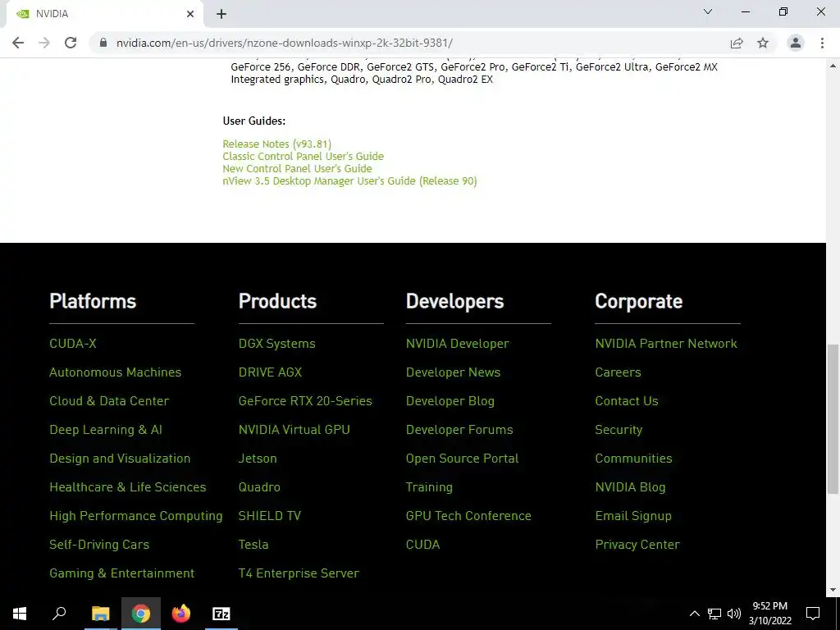Image resolution: width=840 pixels, height=630 pixels.
Task: Open the NVIDIA Developer link
Action: tap(458, 344)
